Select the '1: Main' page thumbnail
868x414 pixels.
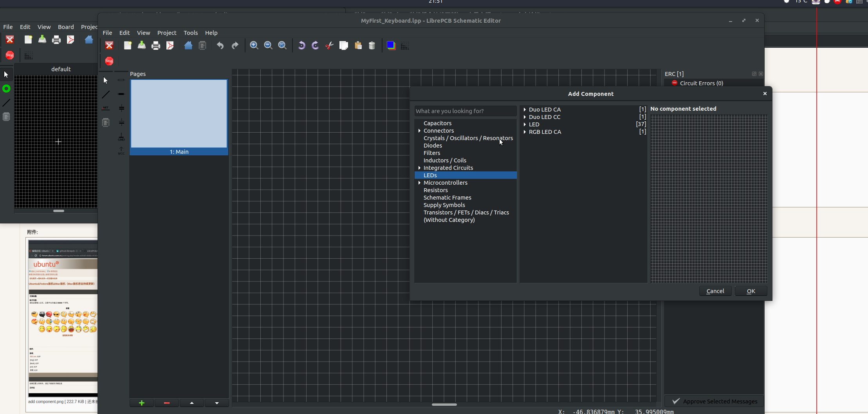click(179, 117)
